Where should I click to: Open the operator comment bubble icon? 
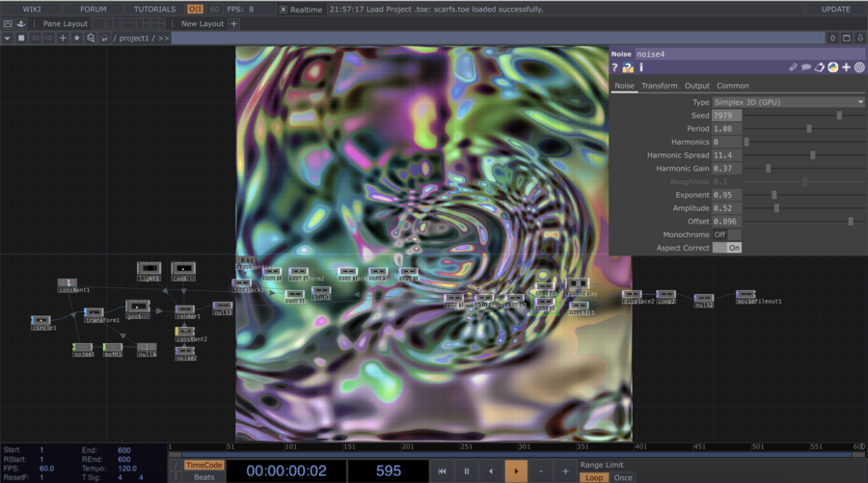(806, 67)
